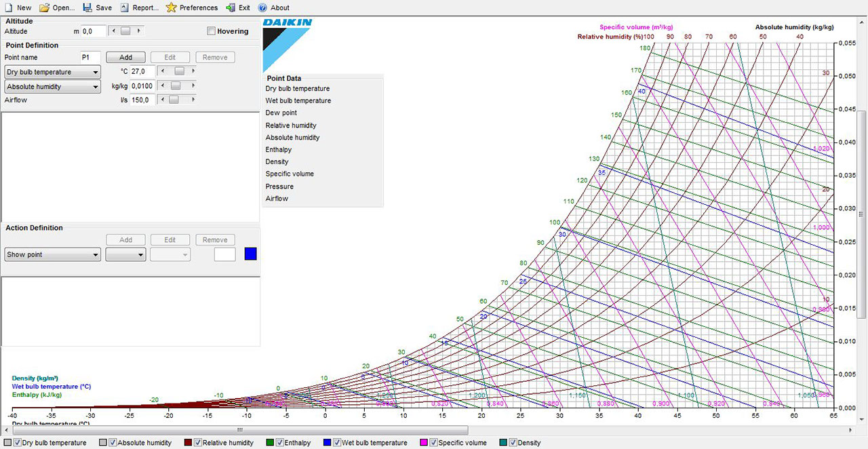Screen dimensions: 868x449
Task: Open Preferences via the star icon
Action: tap(172, 7)
